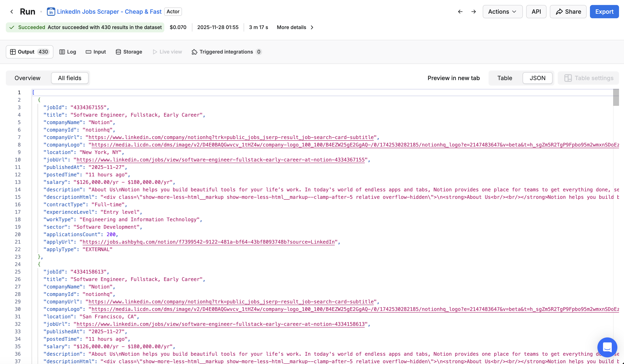Open Triggered integrations tab
Viewport: 624px width, 364px height.
[226, 52]
